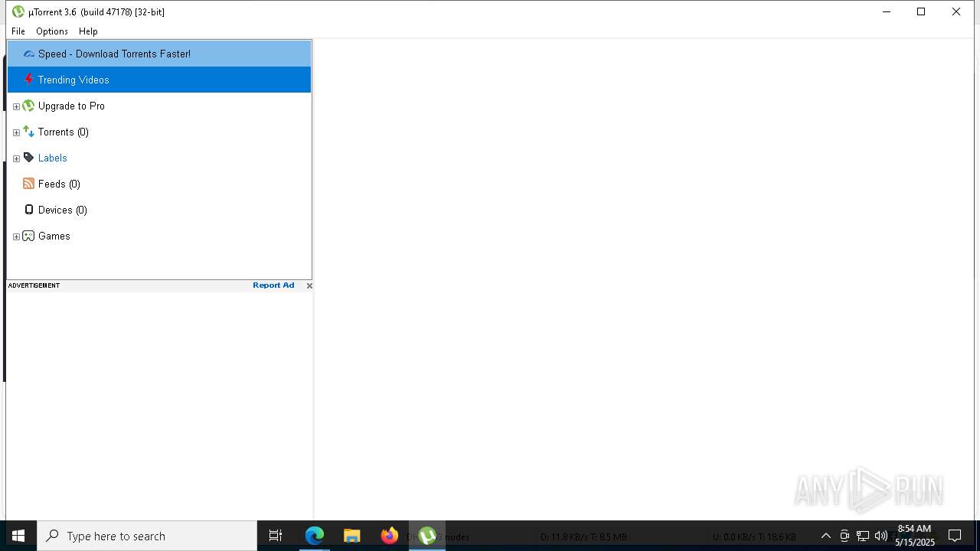Open the notification center
980x551 pixels.
point(955,536)
